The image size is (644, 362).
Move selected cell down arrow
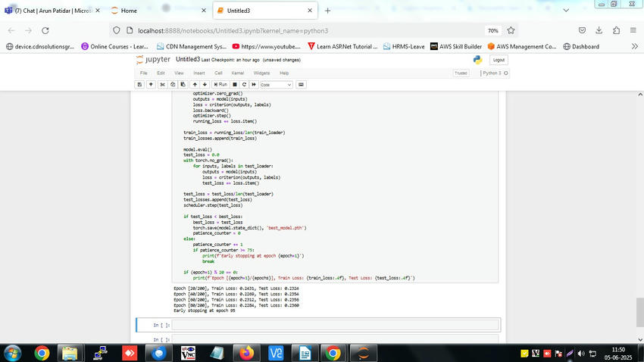click(205, 85)
